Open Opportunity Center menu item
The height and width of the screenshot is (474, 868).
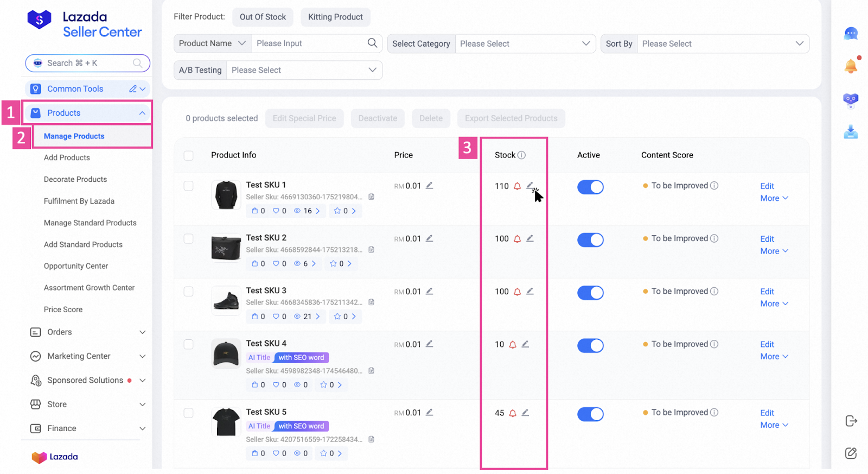point(76,266)
